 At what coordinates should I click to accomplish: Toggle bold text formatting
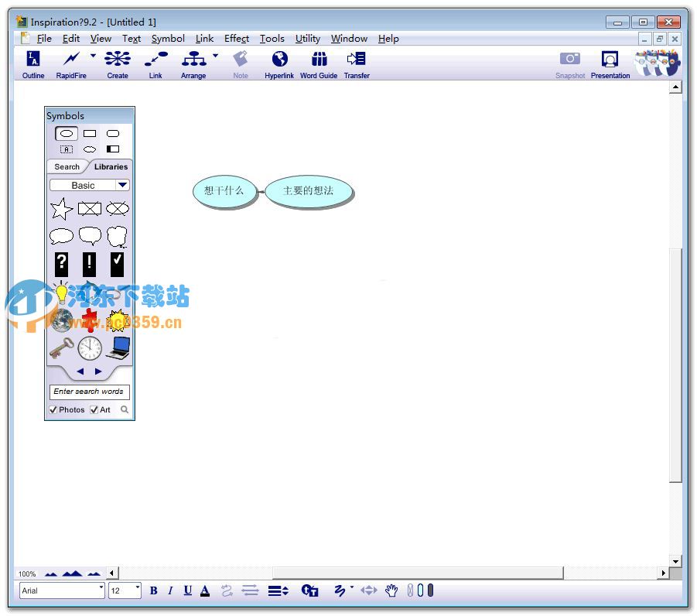153,590
